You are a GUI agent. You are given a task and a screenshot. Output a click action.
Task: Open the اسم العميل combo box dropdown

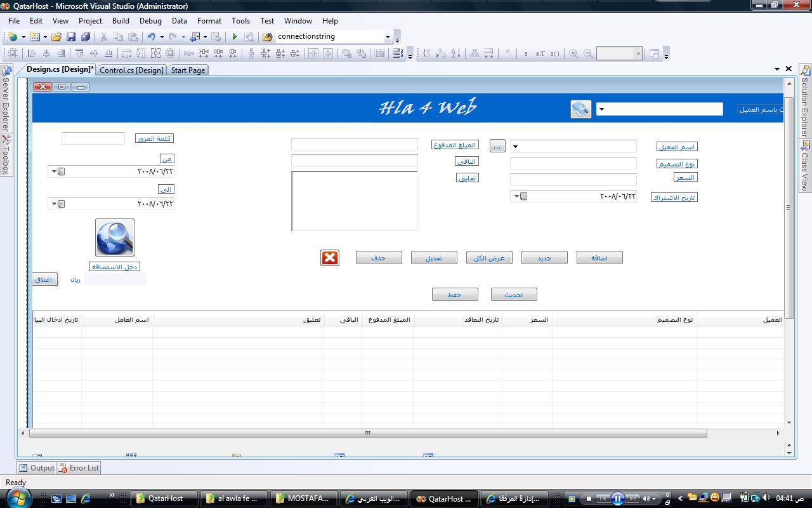click(x=515, y=147)
